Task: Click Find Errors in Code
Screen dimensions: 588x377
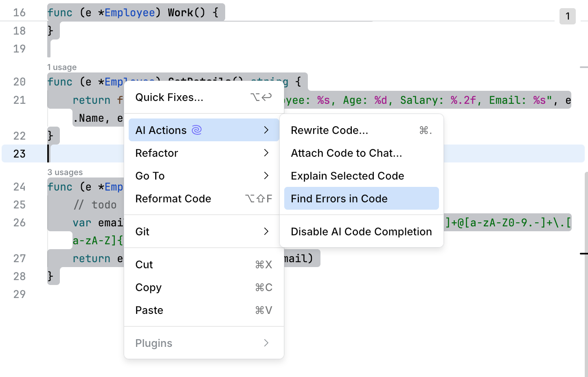Action: coord(362,198)
